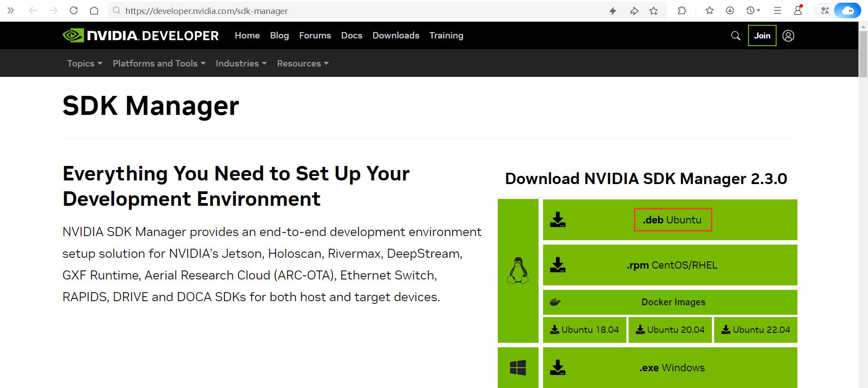
Task: Open the site search magnifier icon
Action: 736,36
